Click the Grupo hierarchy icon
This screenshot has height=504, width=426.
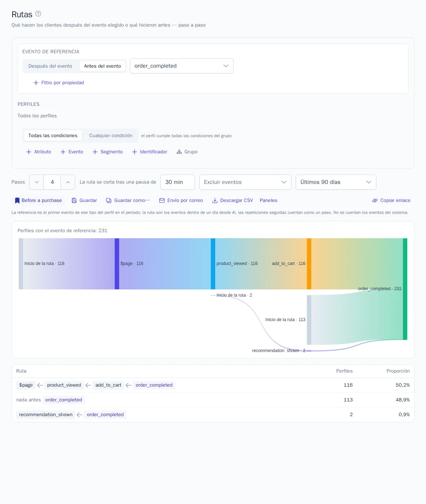click(179, 152)
